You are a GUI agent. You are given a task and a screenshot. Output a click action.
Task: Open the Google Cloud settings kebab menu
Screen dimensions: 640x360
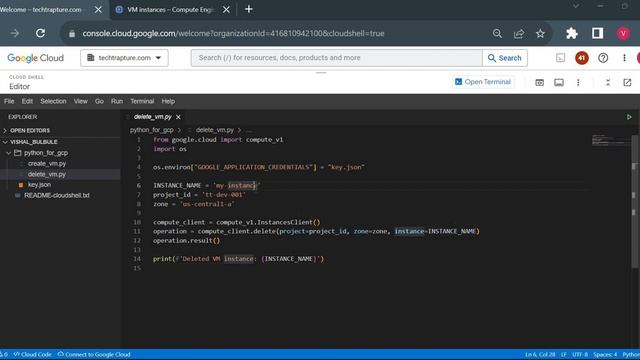coord(624,58)
